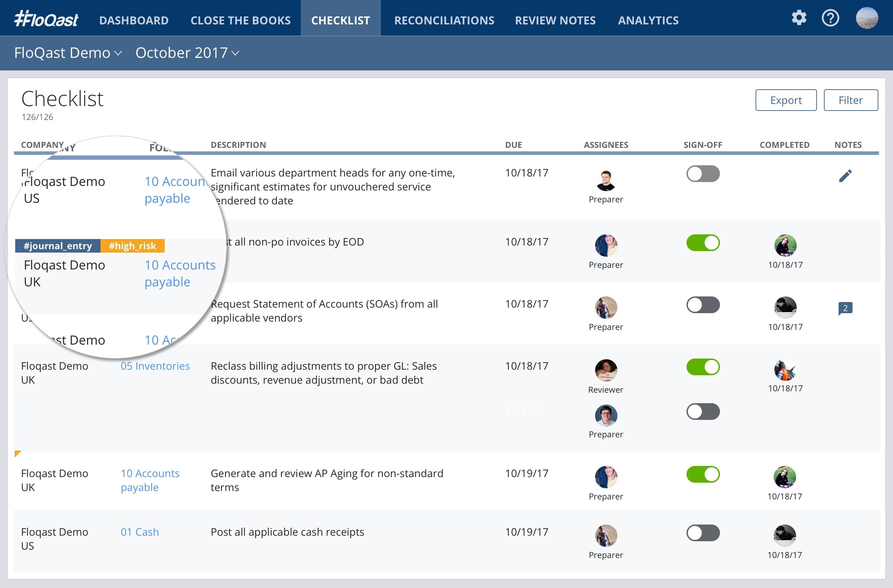Toggle sign-off for non-po invoices task

click(x=703, y=243)
